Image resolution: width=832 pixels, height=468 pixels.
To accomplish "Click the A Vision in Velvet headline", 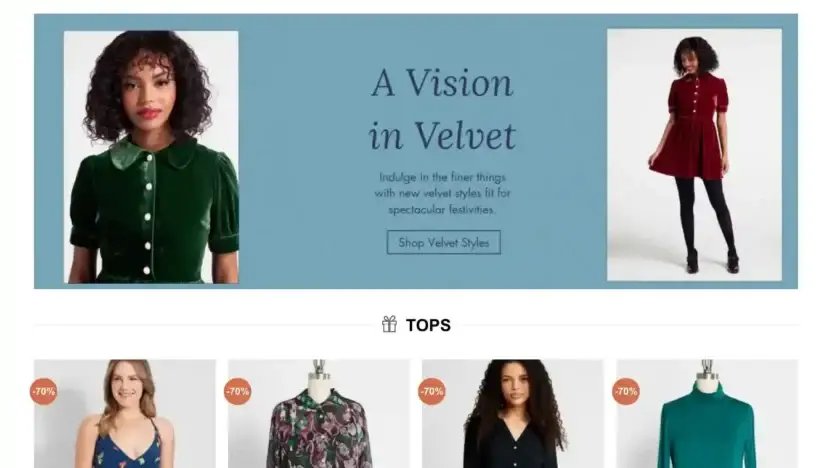I will pyautogui.click(x=442, y=109).
